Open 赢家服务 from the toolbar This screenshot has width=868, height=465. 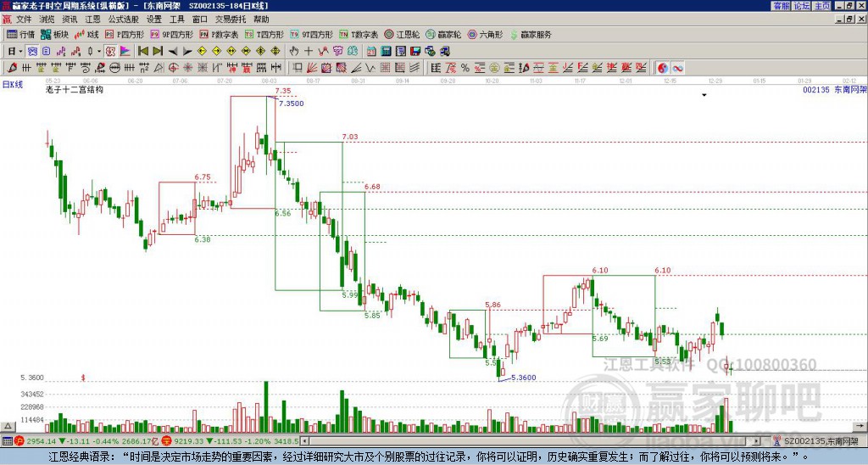(531, 34)
